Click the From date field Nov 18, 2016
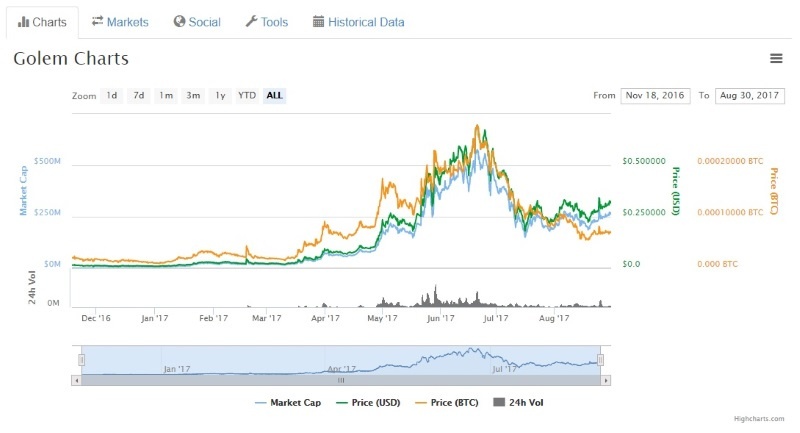The width and height of the screenshot is (800, 433). point(655,95)
